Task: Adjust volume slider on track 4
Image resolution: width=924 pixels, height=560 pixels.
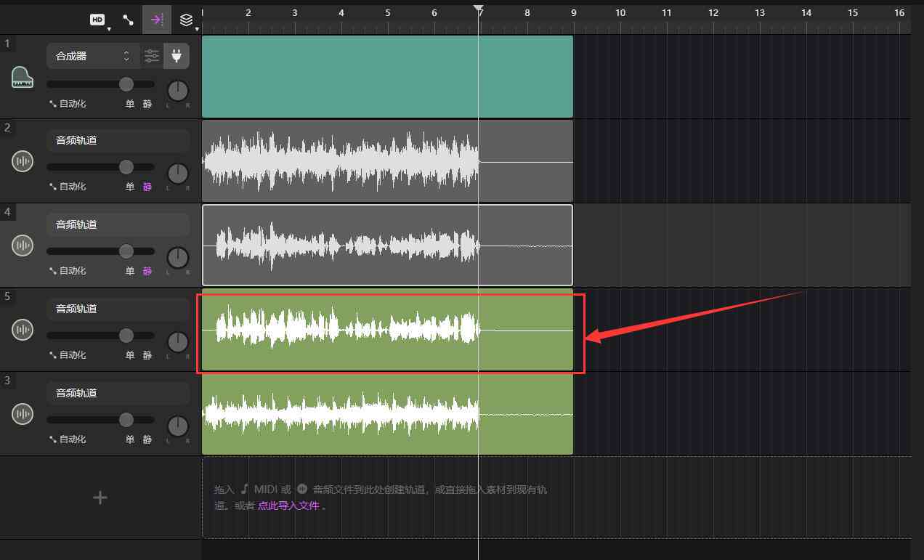Action: tap(126, 251)
